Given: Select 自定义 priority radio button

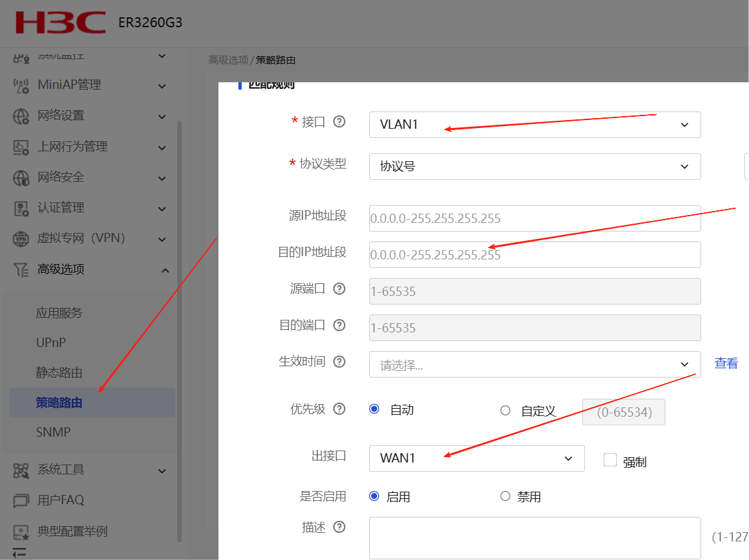Looking at the screenshot, I should 505,411.
